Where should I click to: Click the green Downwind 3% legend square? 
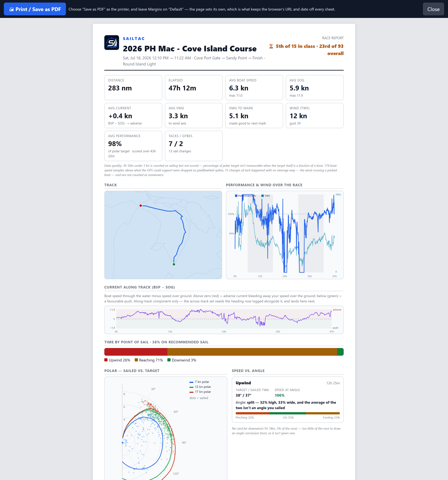point(169,360)
